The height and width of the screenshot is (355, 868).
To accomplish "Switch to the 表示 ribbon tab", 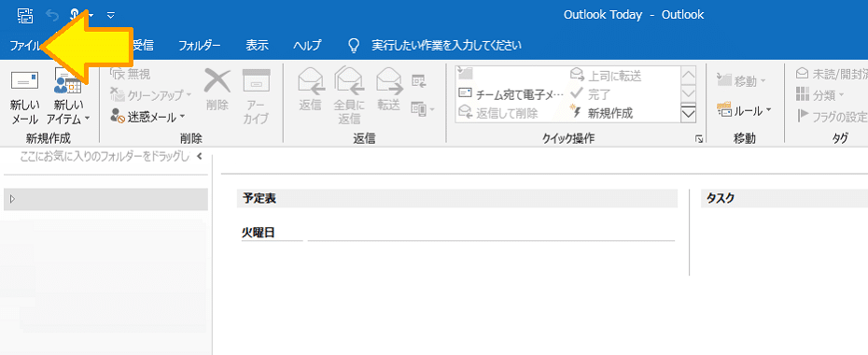I will [x=257, y=46].
